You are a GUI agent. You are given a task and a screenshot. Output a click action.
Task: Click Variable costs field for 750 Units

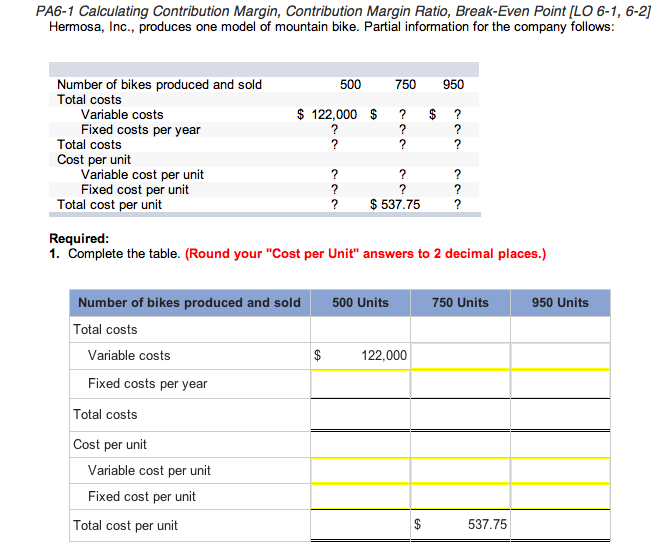click(x=460, y=356)
